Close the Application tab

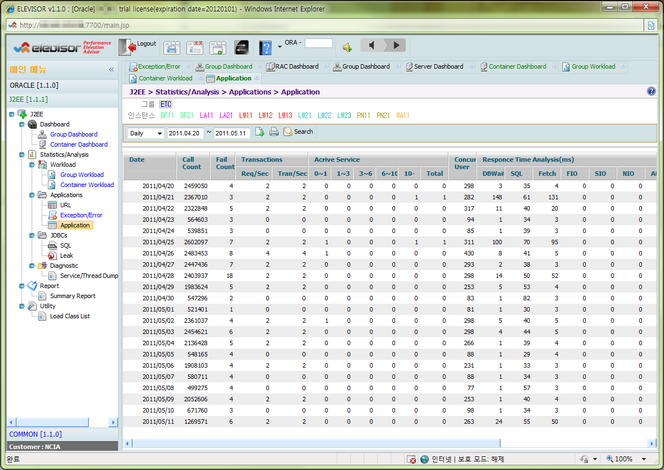coord(257,77)
